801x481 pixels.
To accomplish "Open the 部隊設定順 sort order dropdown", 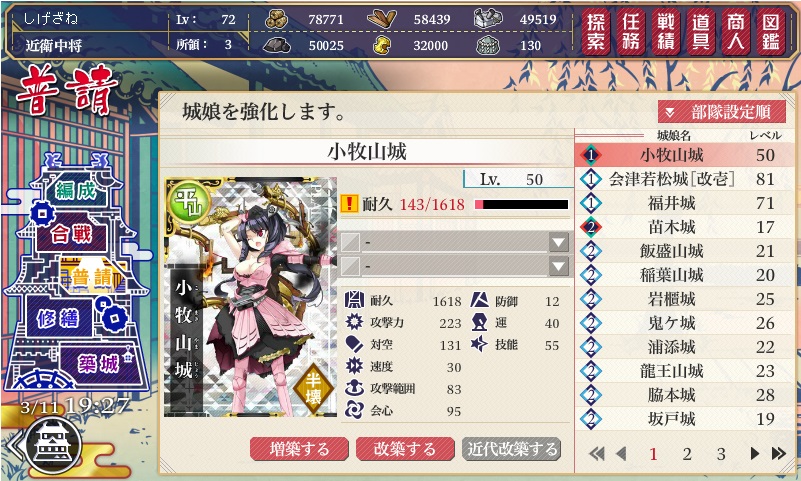I will click(722, 112).
